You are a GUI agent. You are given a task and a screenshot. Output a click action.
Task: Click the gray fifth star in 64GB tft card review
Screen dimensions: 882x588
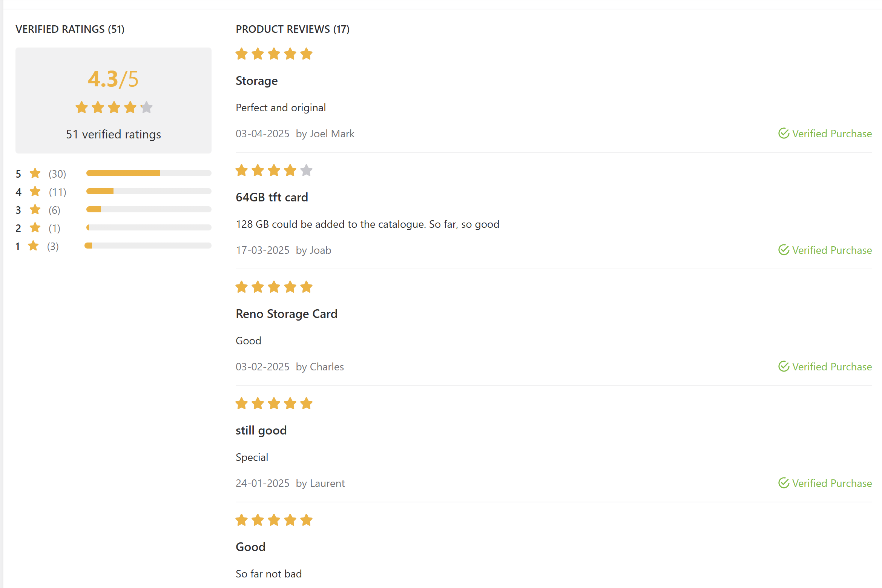(306, 170)
